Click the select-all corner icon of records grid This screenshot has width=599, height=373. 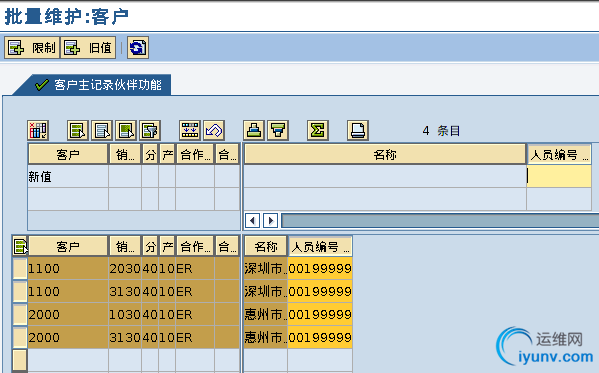[20, 246]
